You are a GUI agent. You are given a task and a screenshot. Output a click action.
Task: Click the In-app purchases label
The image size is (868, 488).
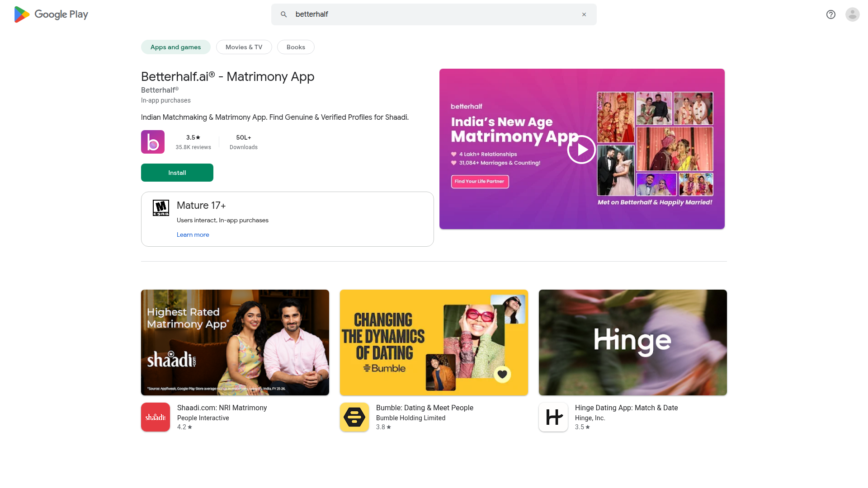coord(166,100)
